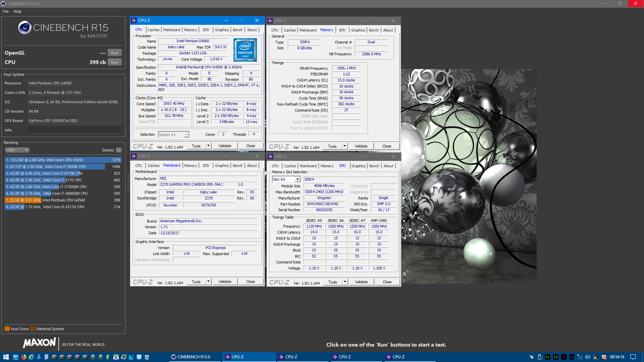This screenshot has width=644, height=362.
Task: Select the Xeon X5650 ranking bar
Action: click(63, 160)
